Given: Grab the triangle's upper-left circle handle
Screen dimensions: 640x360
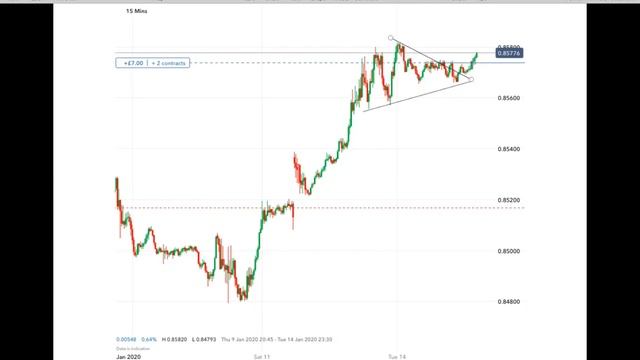Looking at the screenshot, I should (x=391, y=38).
